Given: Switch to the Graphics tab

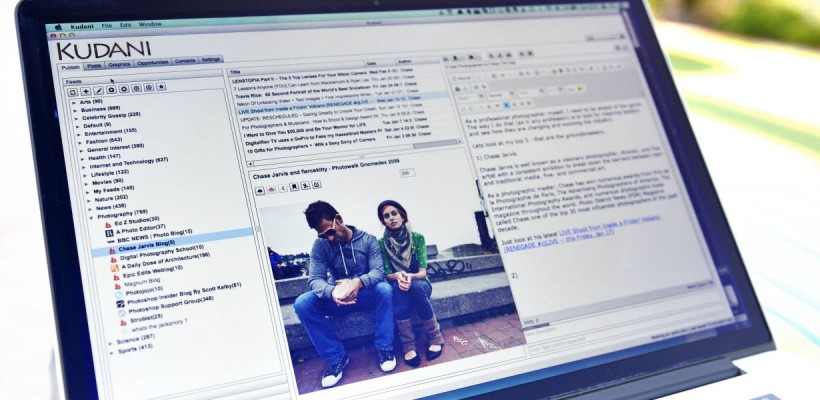Looking at the screenshot, I should coord(119,65).
